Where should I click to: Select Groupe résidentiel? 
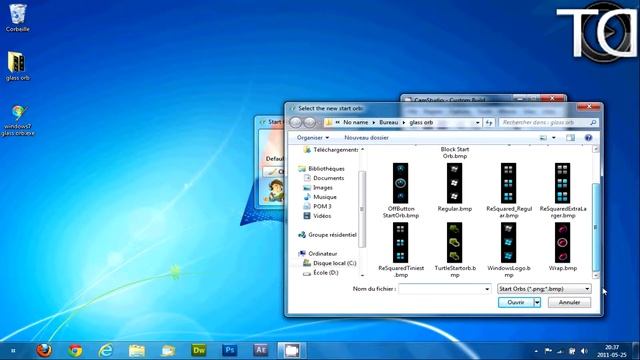[327, 235]
